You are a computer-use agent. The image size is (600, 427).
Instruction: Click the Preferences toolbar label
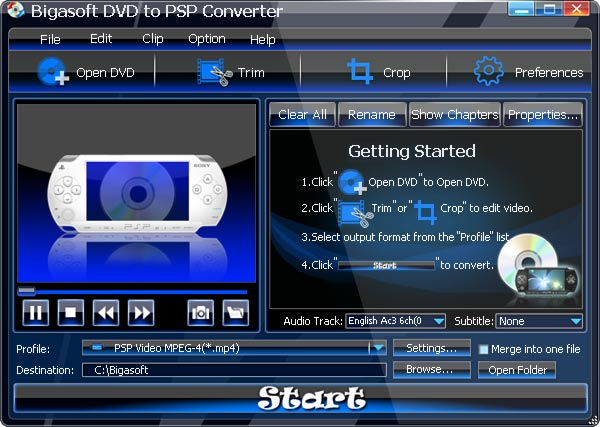click(549, 73)
